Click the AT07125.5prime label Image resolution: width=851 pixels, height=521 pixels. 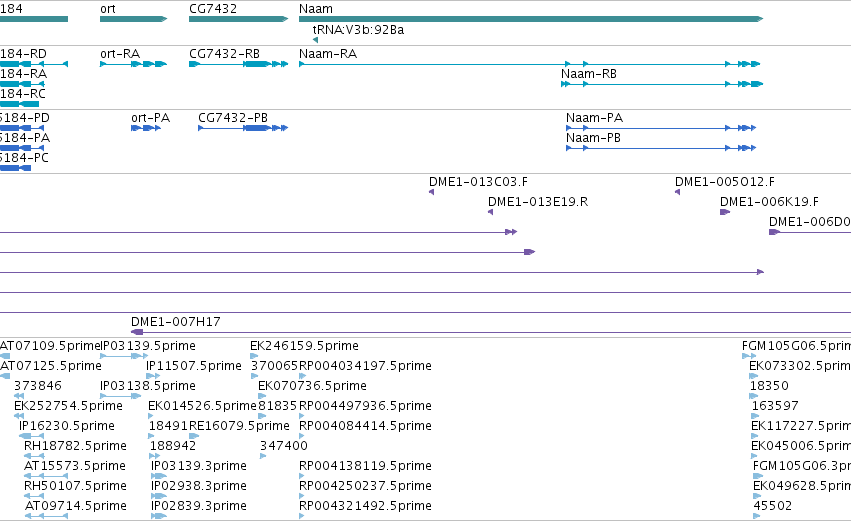pyautogui.click(x=50, y=366)
